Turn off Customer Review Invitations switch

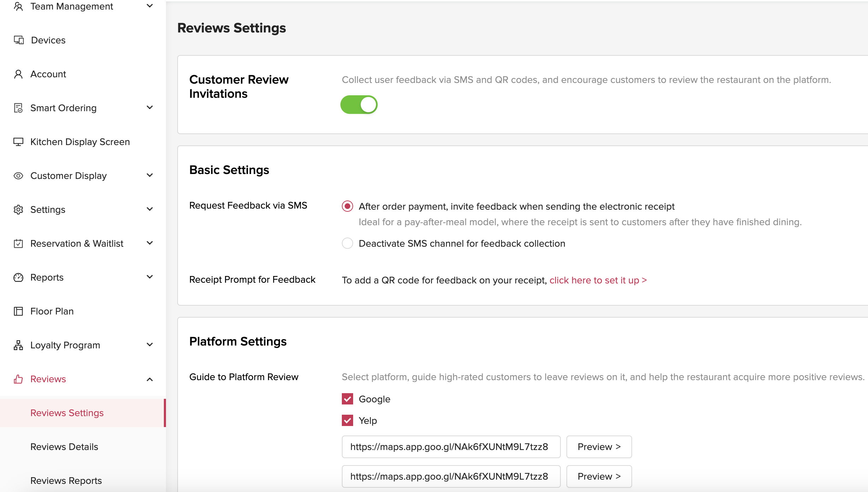[359, 105]
